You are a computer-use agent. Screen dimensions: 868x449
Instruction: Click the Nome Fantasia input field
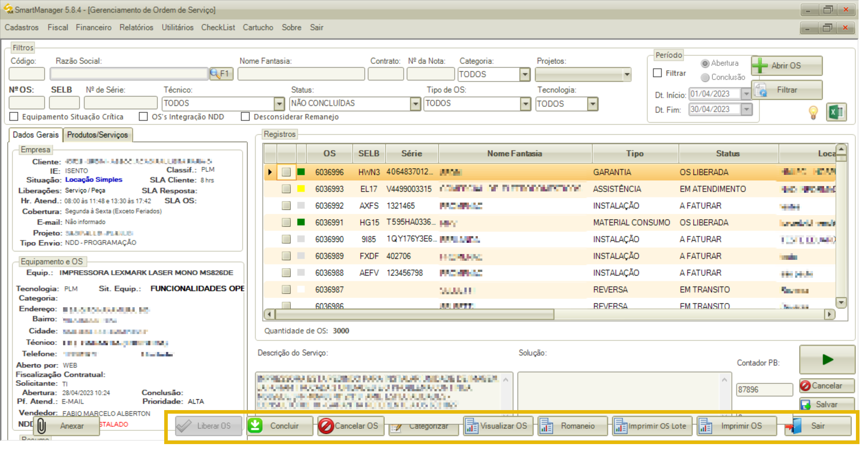(x=301, y=74)
